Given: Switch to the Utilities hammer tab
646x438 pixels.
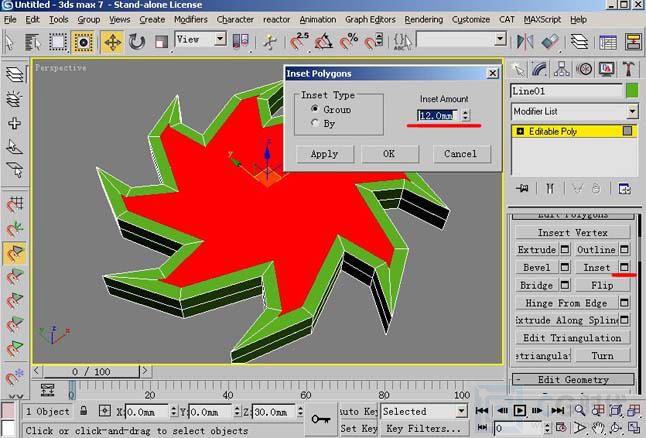Looking at the screenshot, I should click(x=628, y=69).
